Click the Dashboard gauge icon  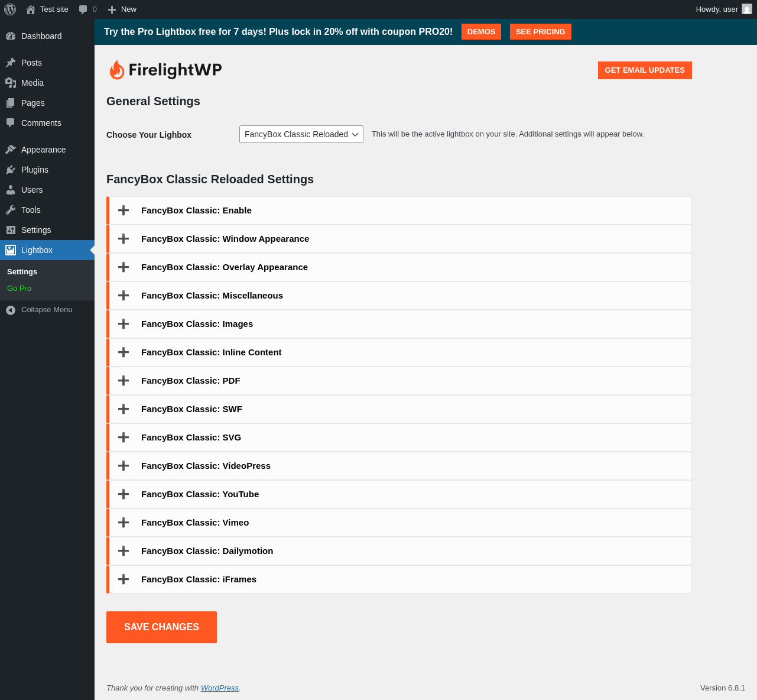point(11,36)
